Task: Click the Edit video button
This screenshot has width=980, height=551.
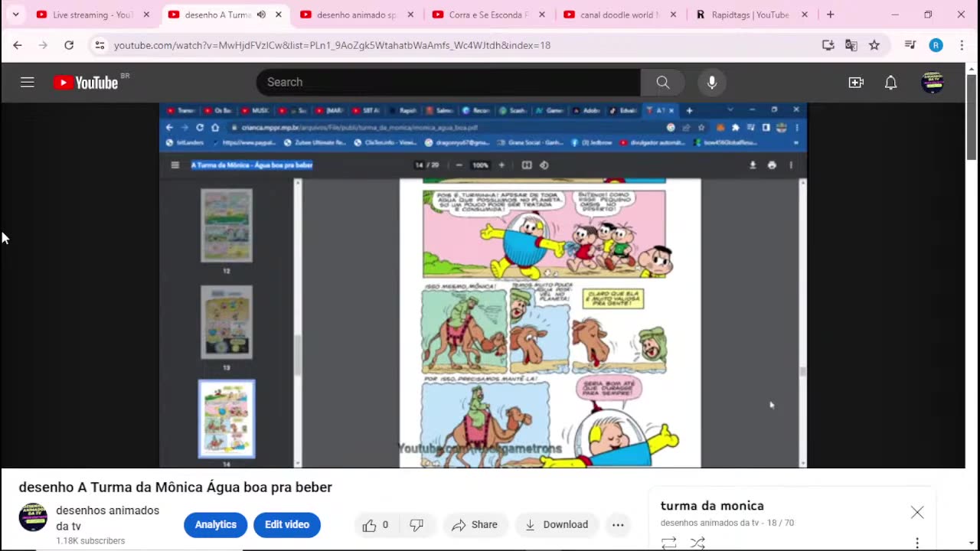Action: click(287, 525)
